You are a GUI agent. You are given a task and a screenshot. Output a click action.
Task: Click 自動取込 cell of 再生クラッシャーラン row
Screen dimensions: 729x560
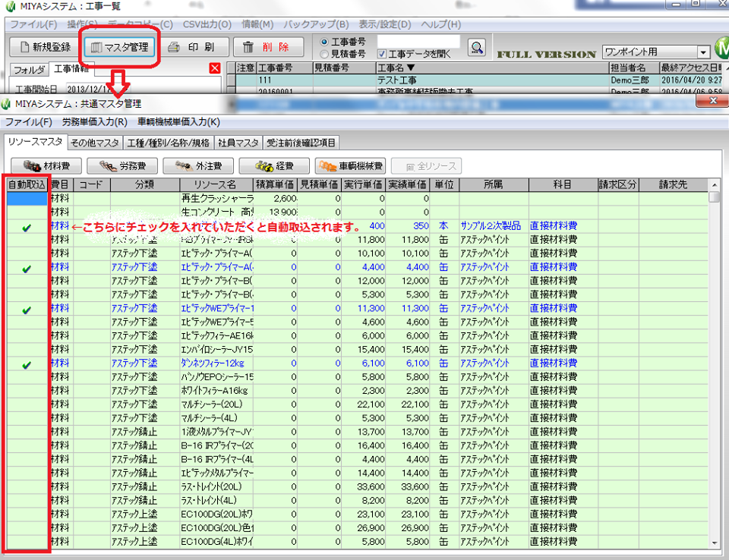point(27,199)
